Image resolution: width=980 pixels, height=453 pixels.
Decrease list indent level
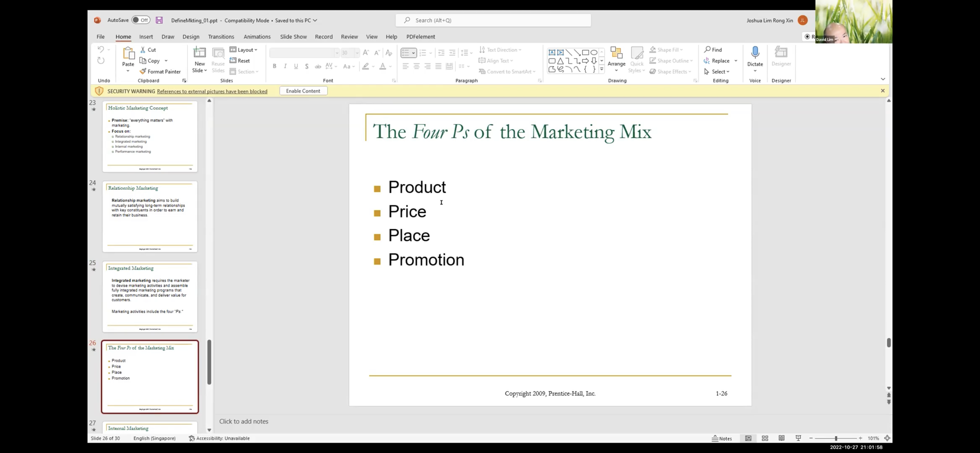click(441, 53)
